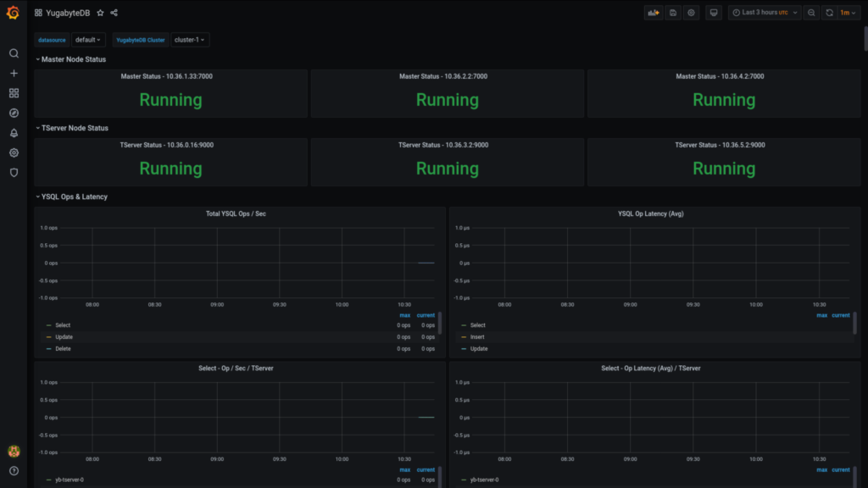Viewport: 868px width, 488px height.
Task: Open the Help question mark icon
Action: pyautogui.click(x=14, y=471)
